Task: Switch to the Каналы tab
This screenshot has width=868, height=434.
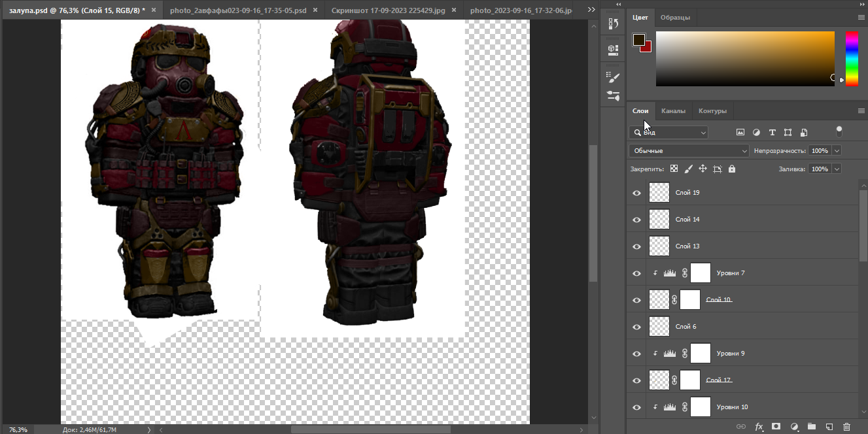Action: pos(673,111)
